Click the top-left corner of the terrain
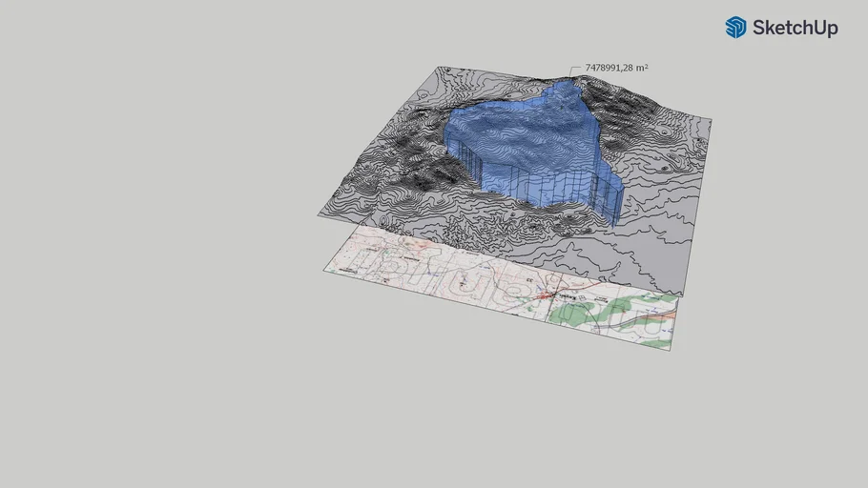868x488 pixels. [439, 68]
